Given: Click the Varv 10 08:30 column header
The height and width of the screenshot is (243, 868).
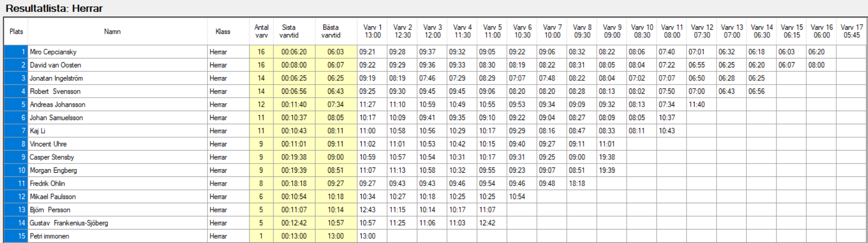Looking at the screenshot, I should click(641, 32).
